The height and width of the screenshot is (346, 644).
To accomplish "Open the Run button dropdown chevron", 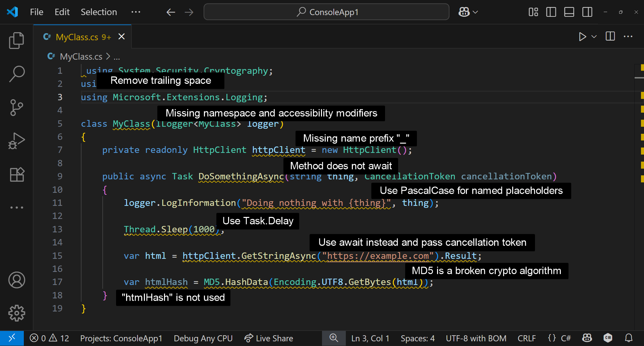I will coord(594,37).
